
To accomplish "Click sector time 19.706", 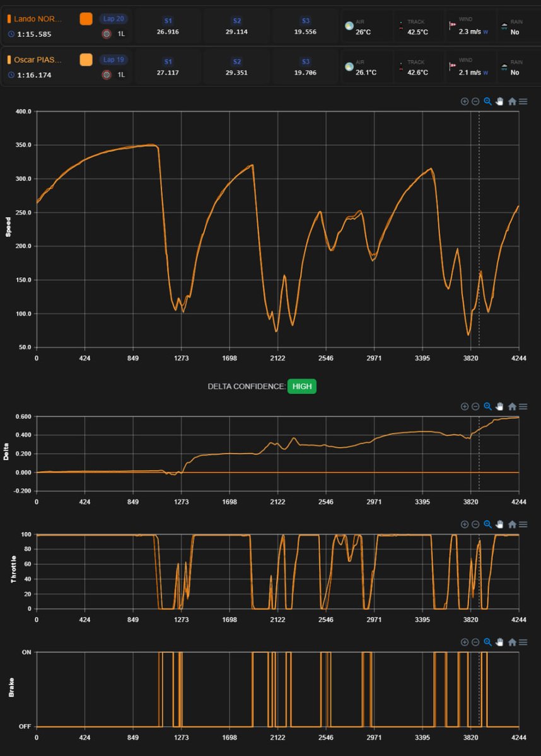I will click(305, 72).
